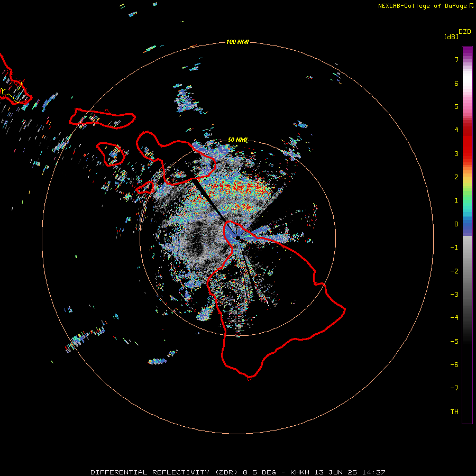476x476 pixels.
Task: Click the green-yellow band near 1.5 dB
Action: [467, 190]
